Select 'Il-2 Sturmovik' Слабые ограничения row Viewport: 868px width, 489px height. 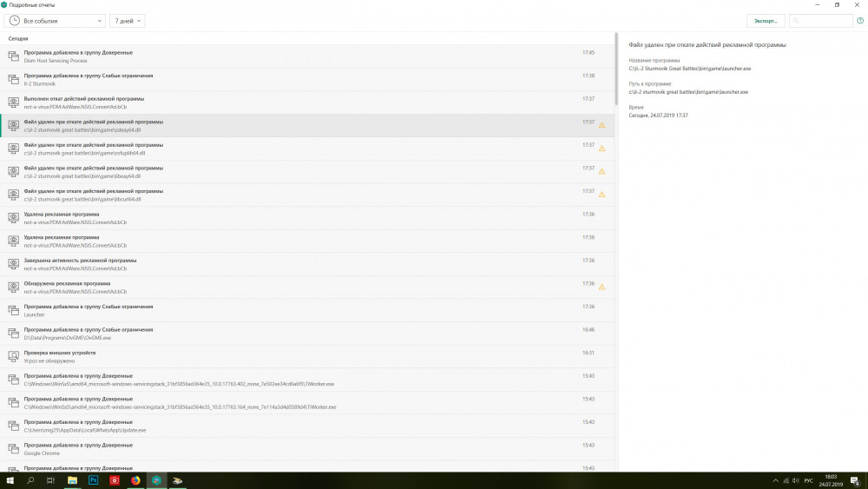(x=307, y=80)
